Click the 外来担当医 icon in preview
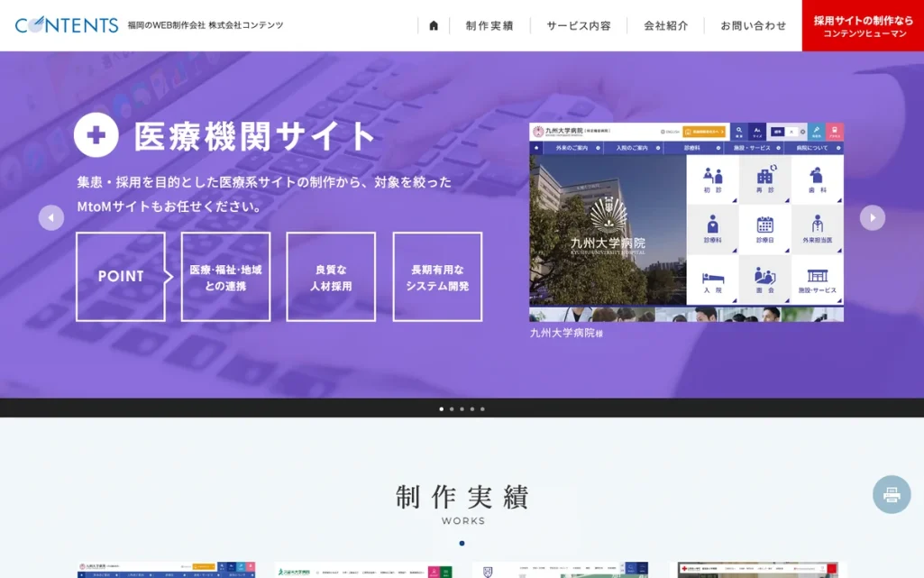This screenshot has width=924, height=578. click(x=818, y=230)
